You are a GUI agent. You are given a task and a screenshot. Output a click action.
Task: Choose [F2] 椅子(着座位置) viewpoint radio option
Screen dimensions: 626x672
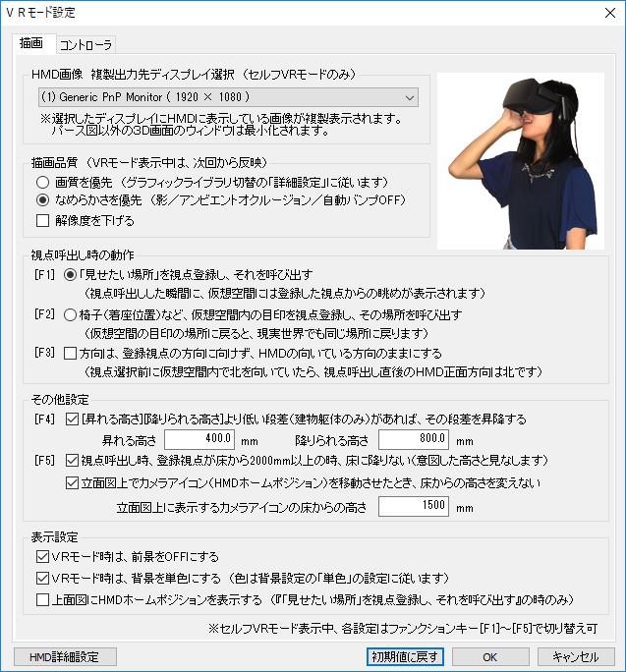[70, 315]
